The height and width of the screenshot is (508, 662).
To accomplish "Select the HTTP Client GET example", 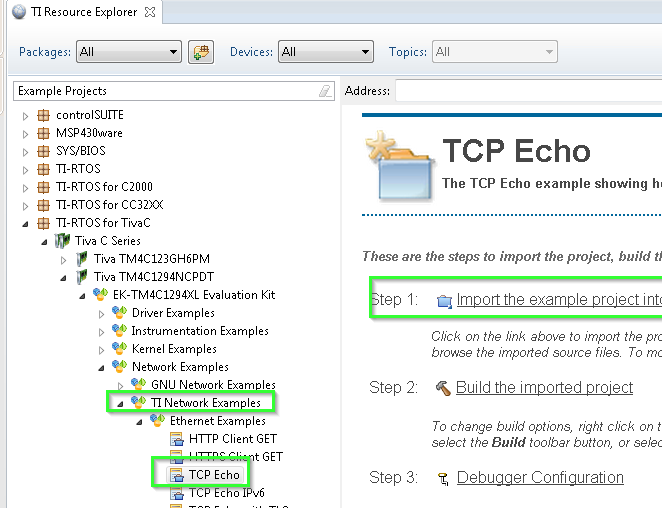I will point(233,439).
